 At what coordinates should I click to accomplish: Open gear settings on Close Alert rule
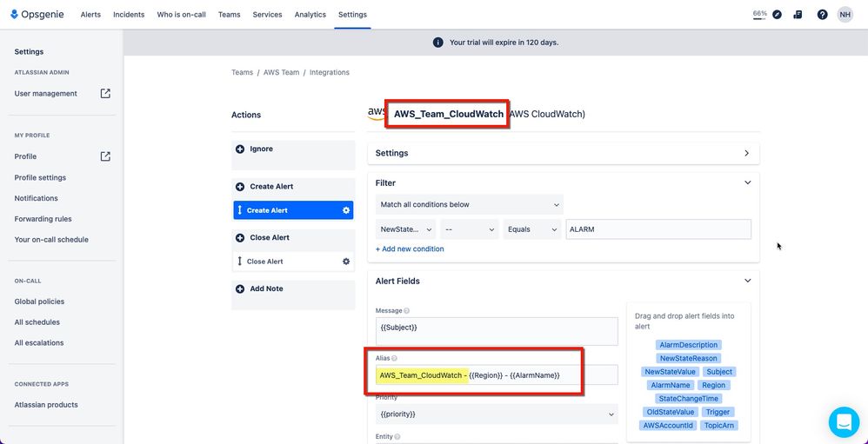coord(346,262)
